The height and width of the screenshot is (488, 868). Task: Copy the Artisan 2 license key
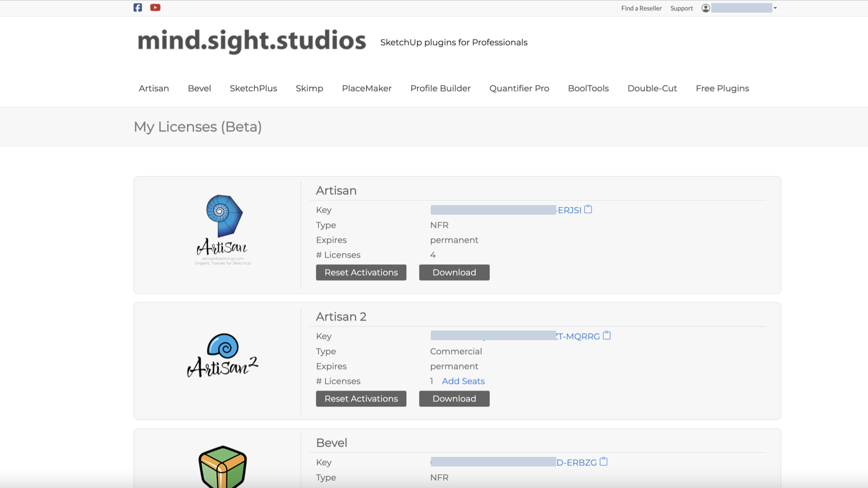[x=607, y=335]
